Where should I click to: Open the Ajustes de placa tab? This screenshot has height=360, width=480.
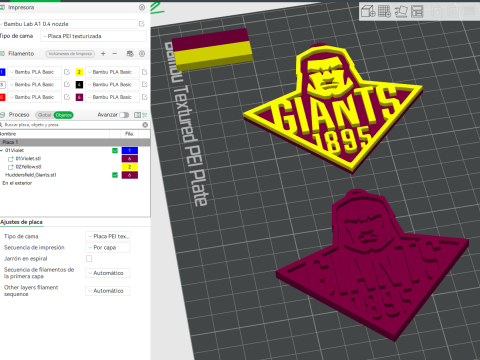(x=21, y=222)
